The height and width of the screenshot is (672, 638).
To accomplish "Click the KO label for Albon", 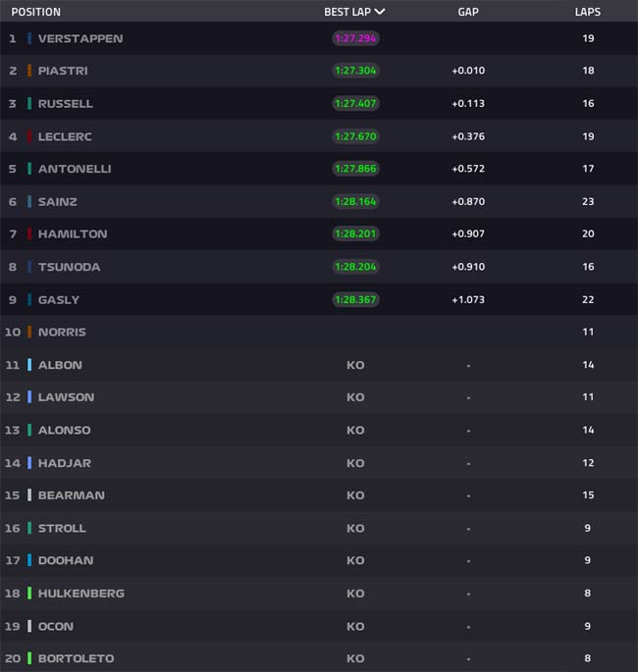I will pyautogui.click(x=355, y=365).
